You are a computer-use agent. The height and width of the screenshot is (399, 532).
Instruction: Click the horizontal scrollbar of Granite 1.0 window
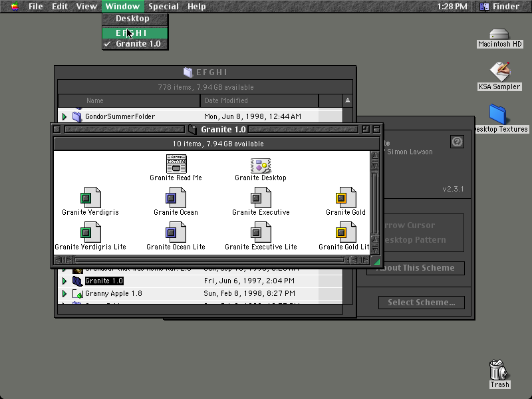(x=212, y=260)
